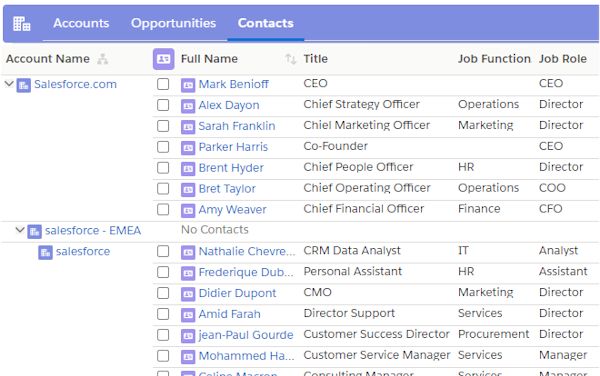Collapse the Salesforce.com account tree
The height and width of the screenshot is (376, 600).
pyautogui.click(x=9, y=84)
